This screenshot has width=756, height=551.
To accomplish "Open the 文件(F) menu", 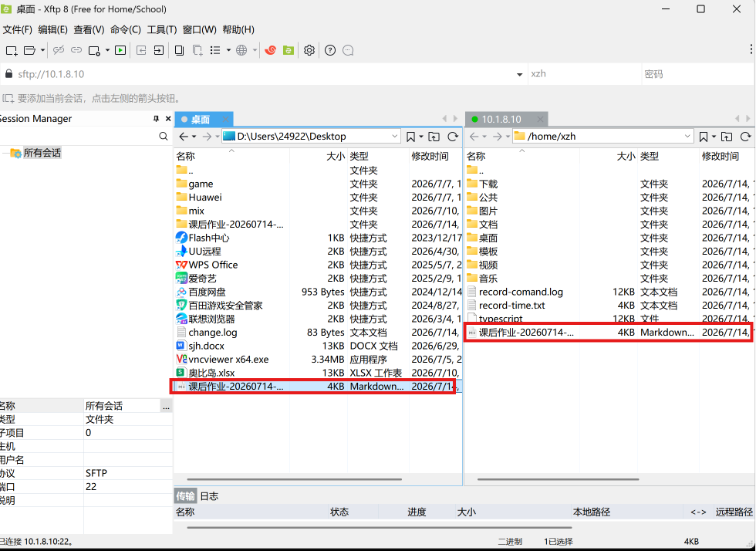I will click(x=17, y=30).
